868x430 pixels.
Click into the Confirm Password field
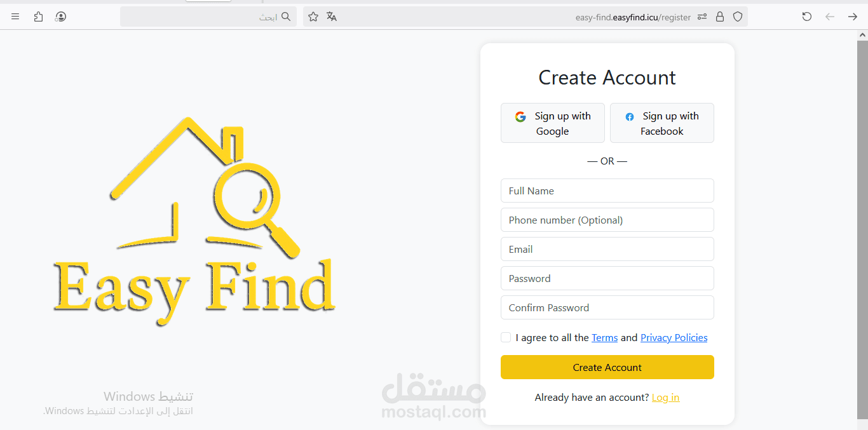click(x=607, y=307)
